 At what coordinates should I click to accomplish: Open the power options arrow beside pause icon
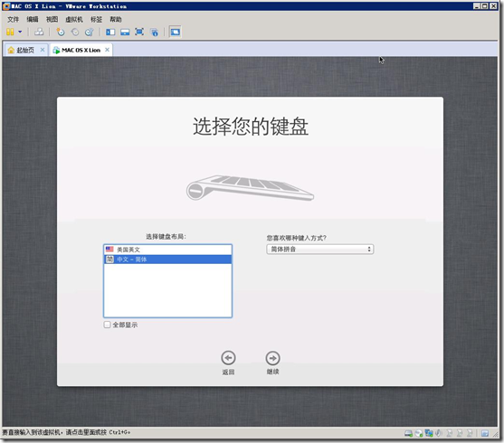[20, 32]
